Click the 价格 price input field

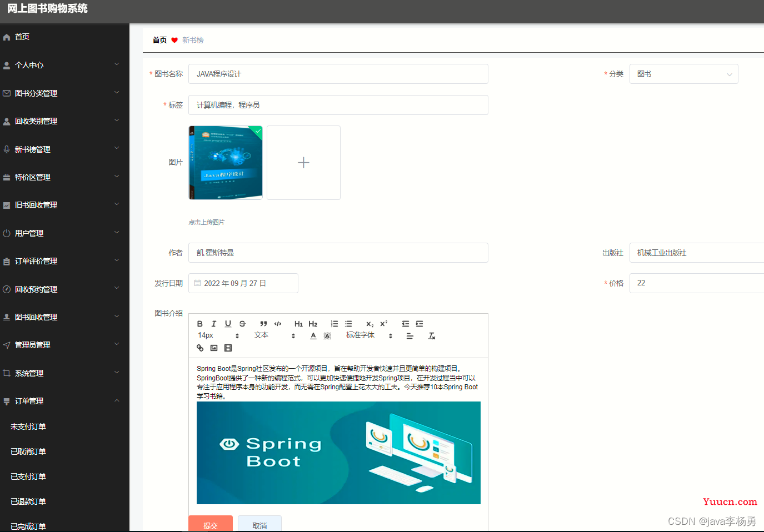(697, 283)
